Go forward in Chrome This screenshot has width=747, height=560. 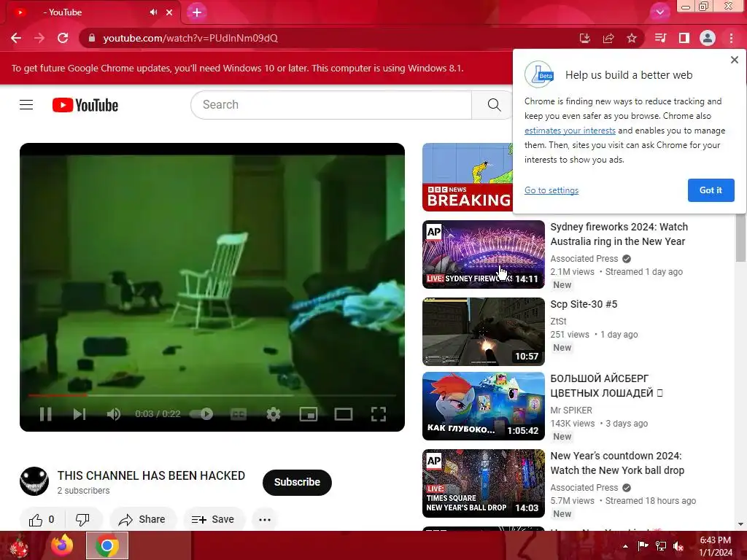click(39, 38)
